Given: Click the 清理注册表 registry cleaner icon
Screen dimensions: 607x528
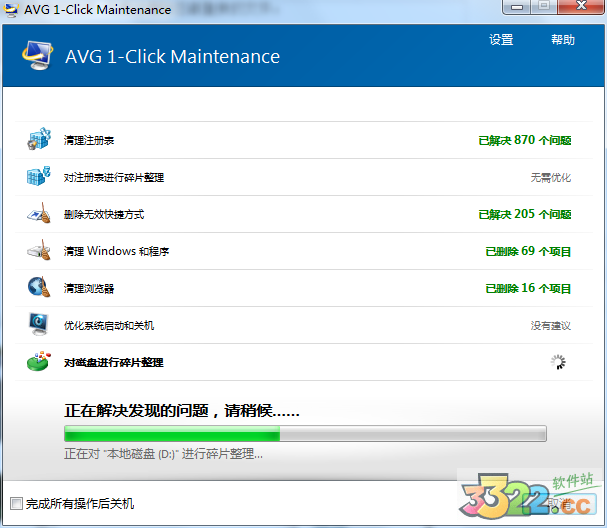Looking at the screenshot, I should [x=39, y=139].
